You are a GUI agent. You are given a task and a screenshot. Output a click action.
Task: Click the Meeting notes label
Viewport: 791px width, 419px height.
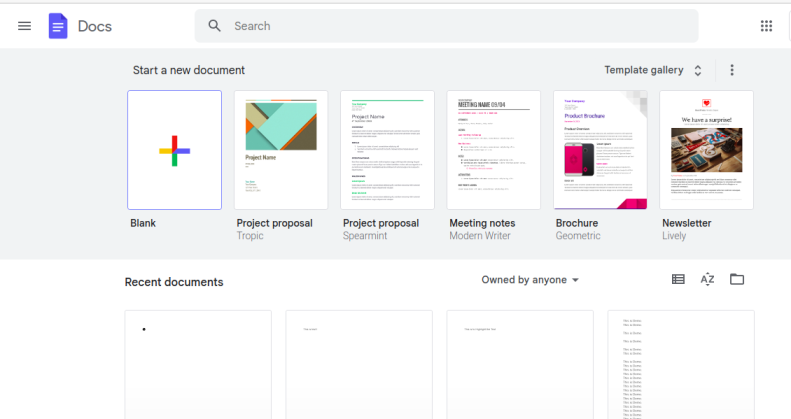(x=482, y=223)
